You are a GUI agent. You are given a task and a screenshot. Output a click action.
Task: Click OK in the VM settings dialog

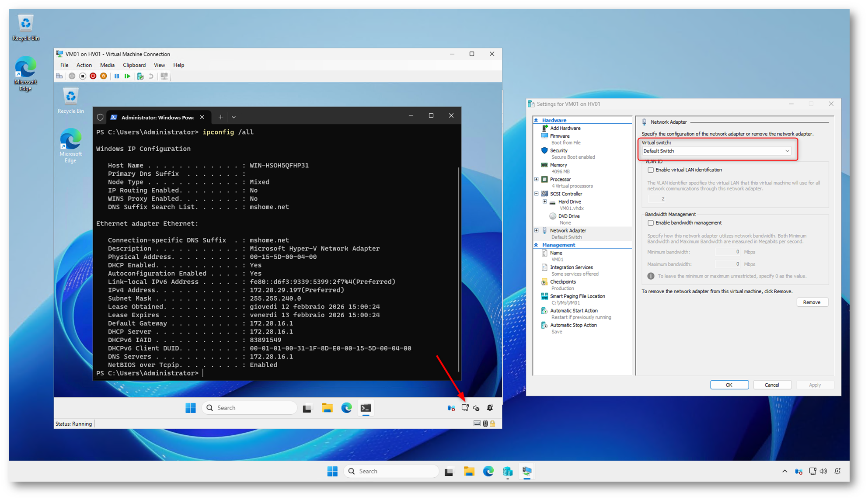(729, 385)
